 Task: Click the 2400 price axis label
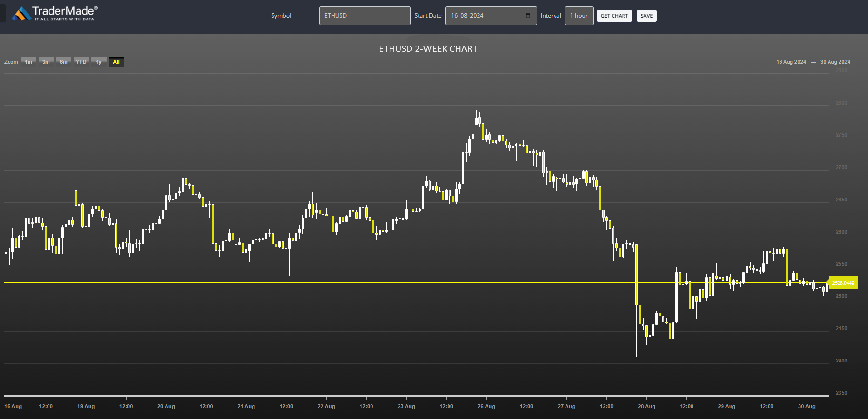point(841,361)
